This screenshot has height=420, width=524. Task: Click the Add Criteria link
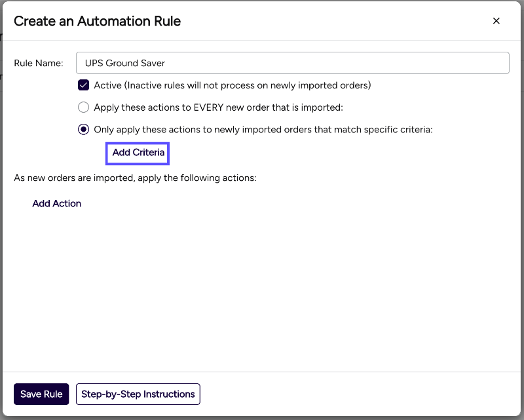click(x=138, y=153)
